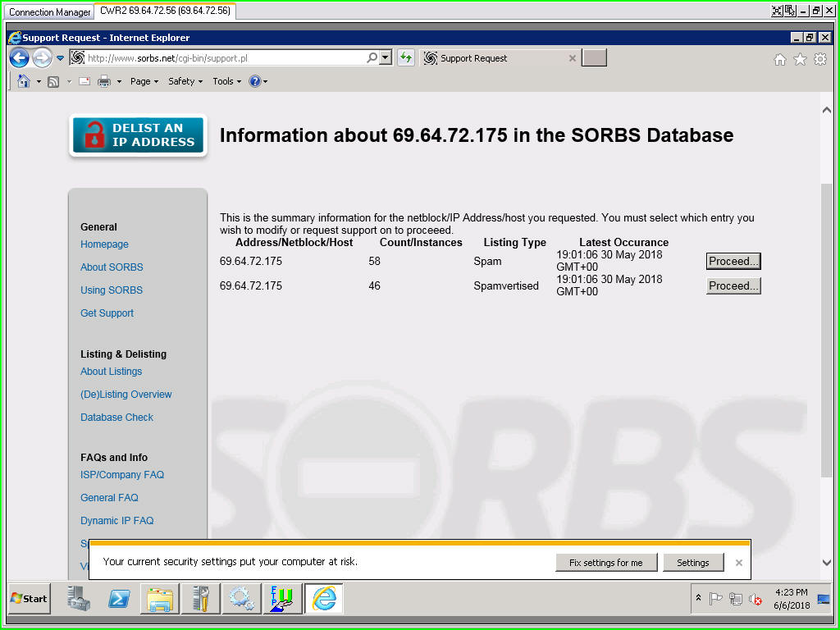Open the address bar autocomplete dropdown arrow

[x=386, y=58]
